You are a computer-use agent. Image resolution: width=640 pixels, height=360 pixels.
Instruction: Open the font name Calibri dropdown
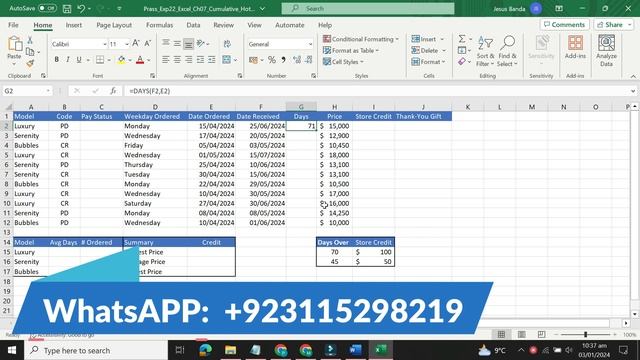click(x=104, y=44)
